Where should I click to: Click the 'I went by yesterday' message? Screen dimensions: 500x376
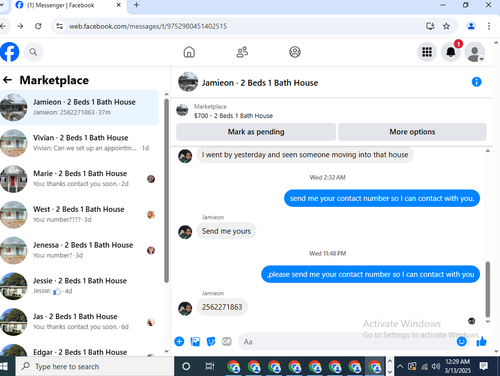pos(305,155)
